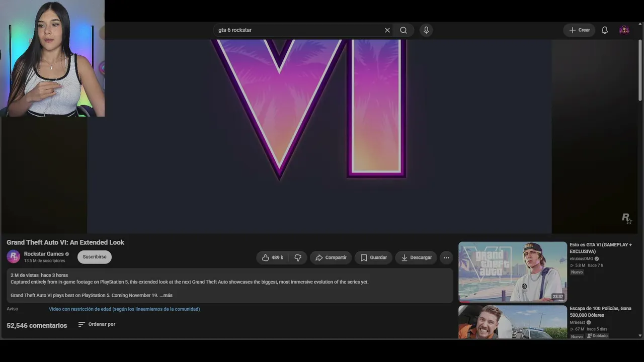The height and width of the screenshot is (362, 644).
Task: Click the 'Nuevo' badge under elrubiusOMG
Action: coord(577,272)
